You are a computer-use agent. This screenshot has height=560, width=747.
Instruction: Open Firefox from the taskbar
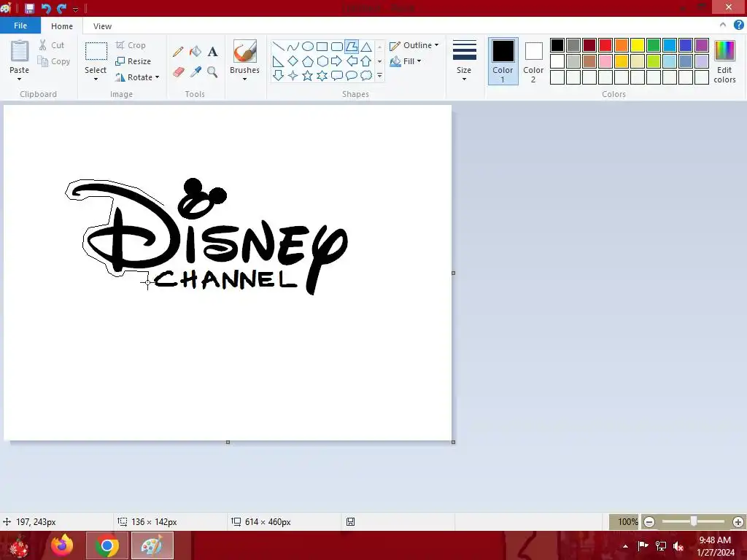(62, 545)
